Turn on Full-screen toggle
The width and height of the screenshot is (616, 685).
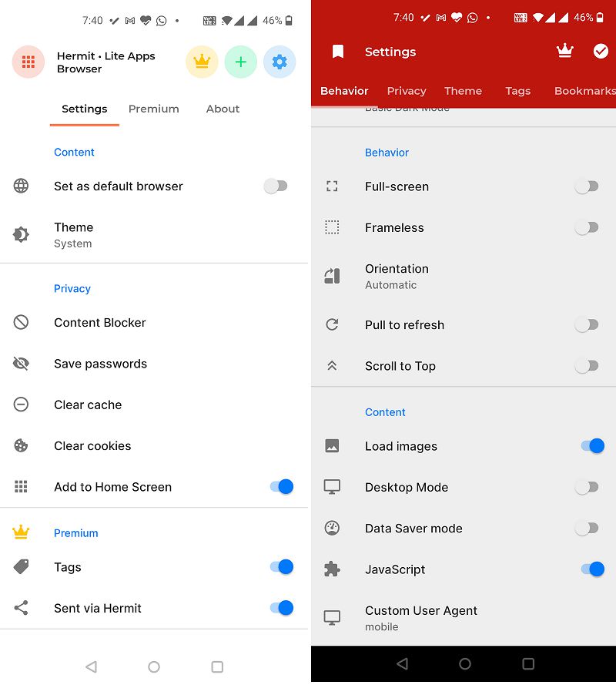pos(587,186)
